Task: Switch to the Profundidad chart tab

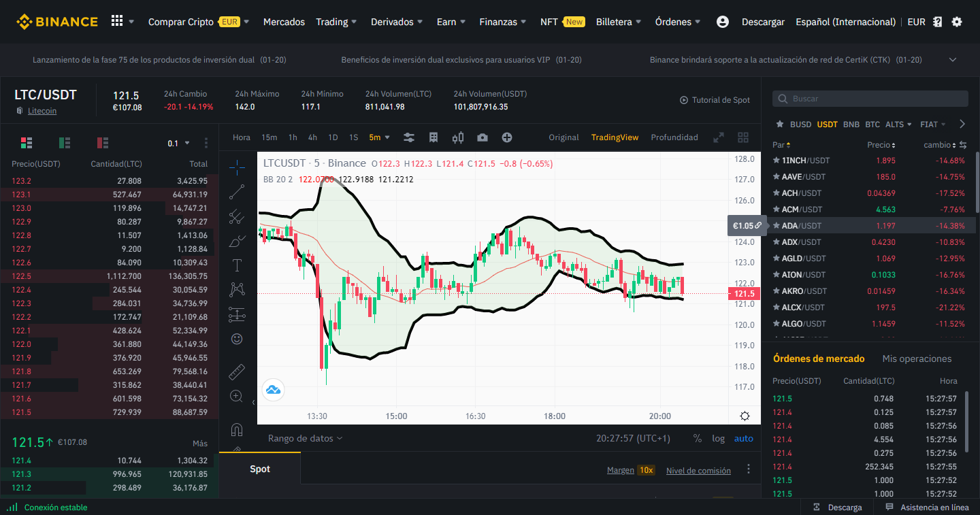Action: click(x=674, y=137)
